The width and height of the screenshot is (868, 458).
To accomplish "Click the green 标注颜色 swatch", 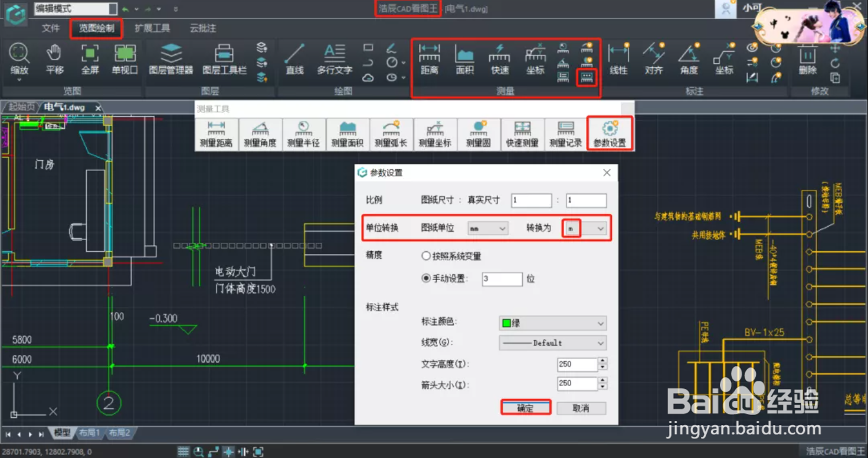I will [x=506, y=324].
